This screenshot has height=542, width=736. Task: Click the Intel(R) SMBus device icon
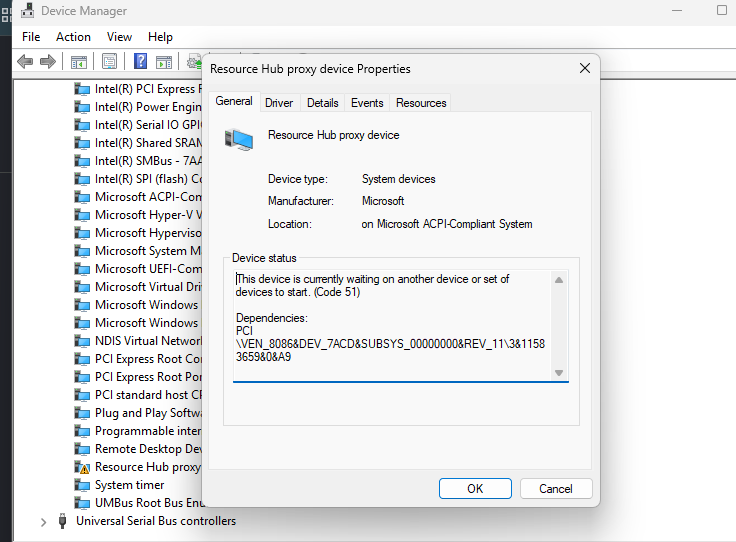coord(82,161)
